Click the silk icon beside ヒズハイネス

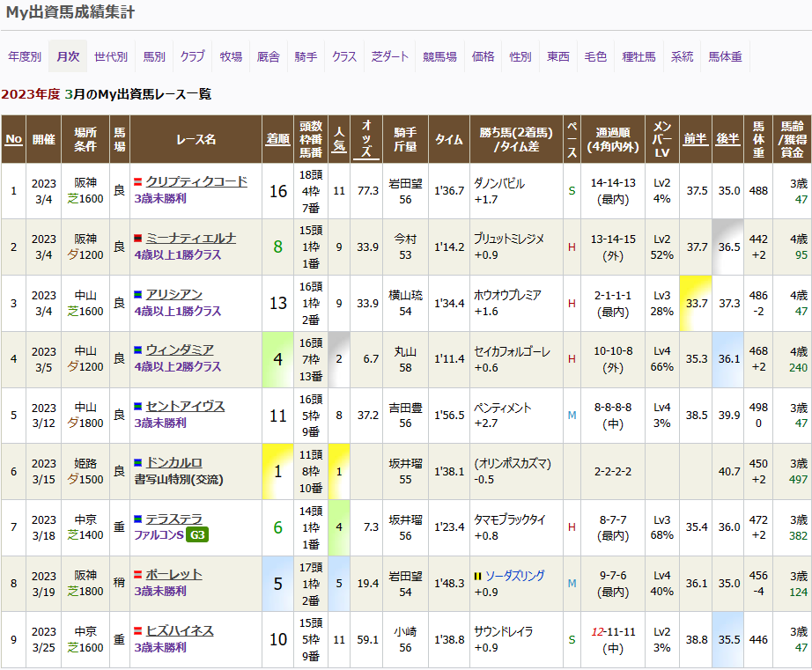point(137,631)
